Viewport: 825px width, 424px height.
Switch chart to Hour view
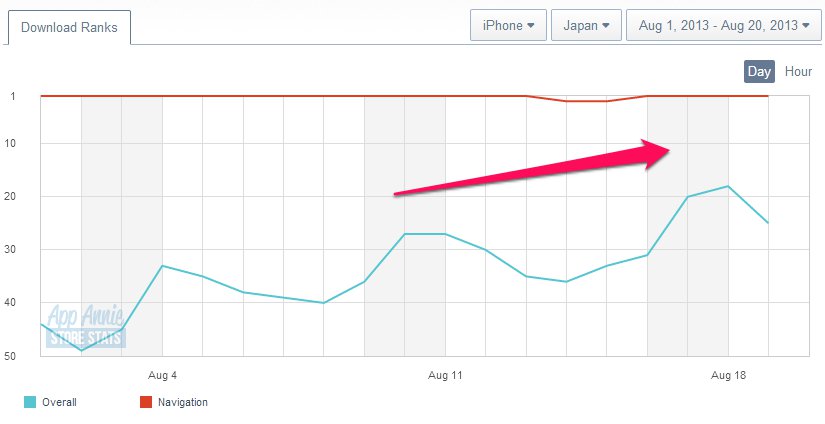tap(798, 72)
